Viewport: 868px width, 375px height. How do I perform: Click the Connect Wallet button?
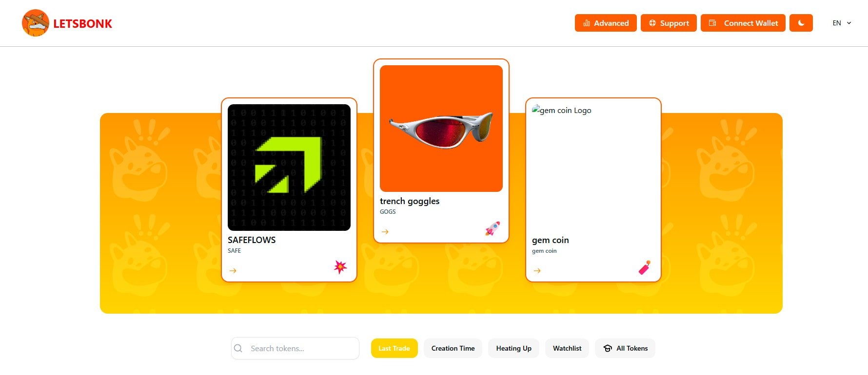pos(743,23)
